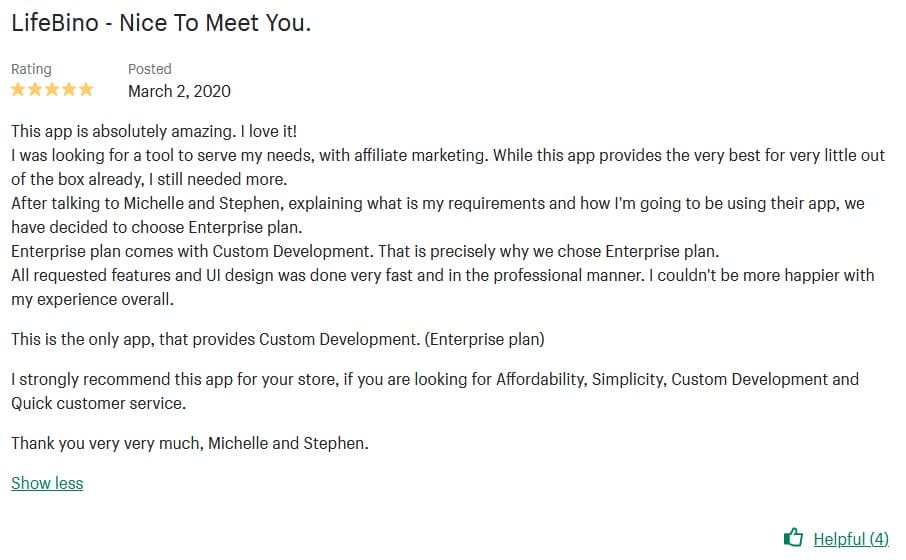906x560 pixels.
Task: Collapse the review with Show less
Action: click(47, 483)
